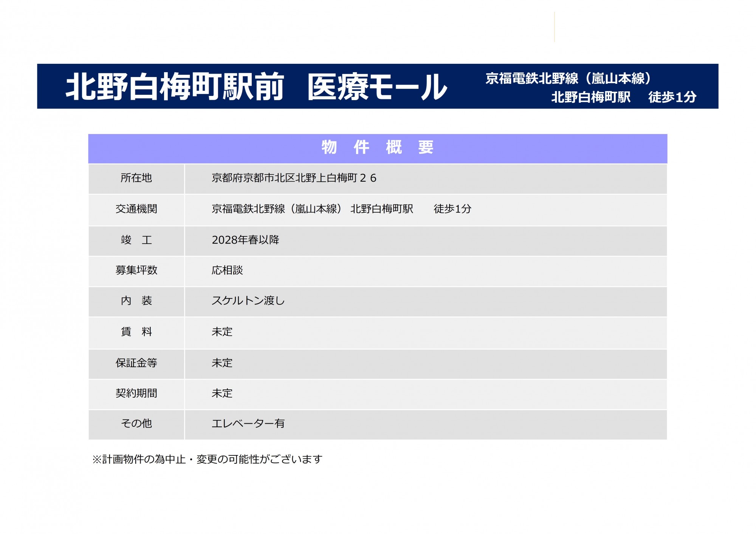
Task: Click the エレベーター有 value
Action: click(x=248, y=423)
